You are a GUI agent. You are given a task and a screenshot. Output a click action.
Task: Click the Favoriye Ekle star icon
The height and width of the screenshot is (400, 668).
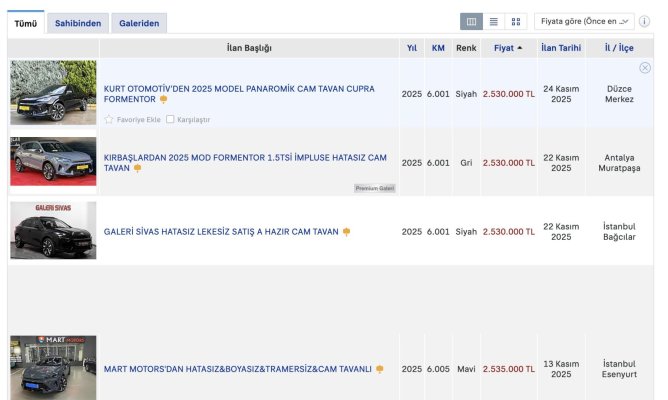coord(109,119)
